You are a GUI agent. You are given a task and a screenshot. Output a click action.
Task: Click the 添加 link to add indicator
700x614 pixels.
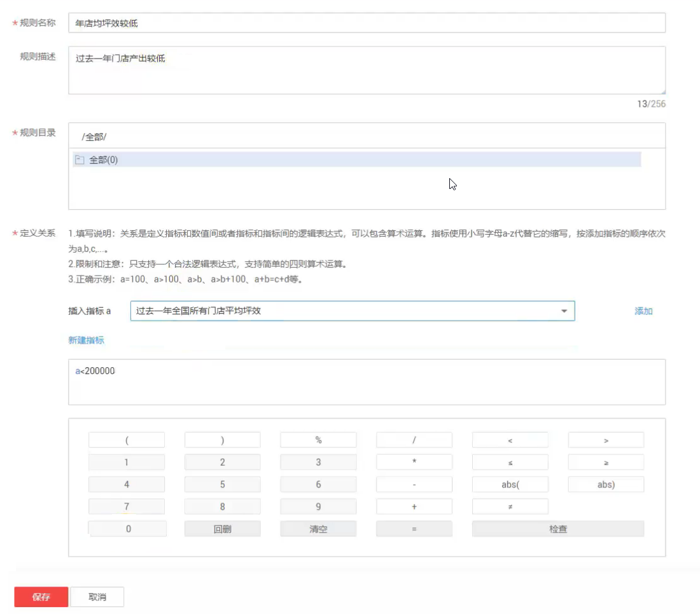pyautogui.click(x=643, y=311)
